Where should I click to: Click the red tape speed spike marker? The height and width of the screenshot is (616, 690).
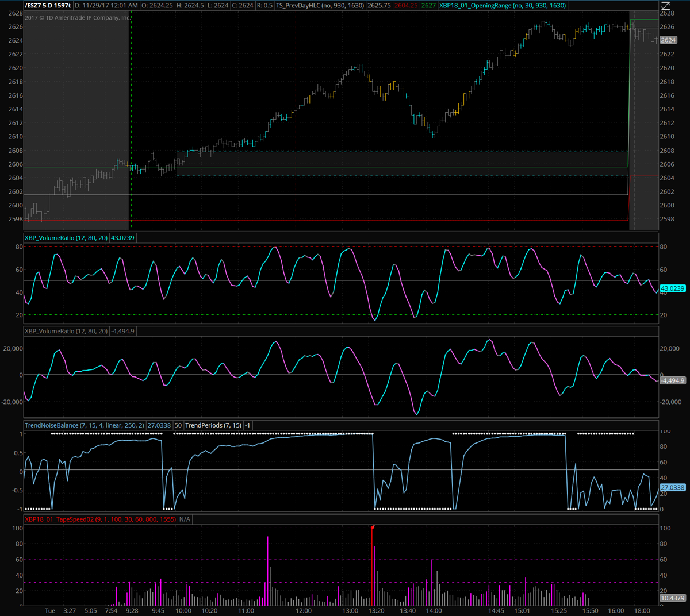(373, 527)
